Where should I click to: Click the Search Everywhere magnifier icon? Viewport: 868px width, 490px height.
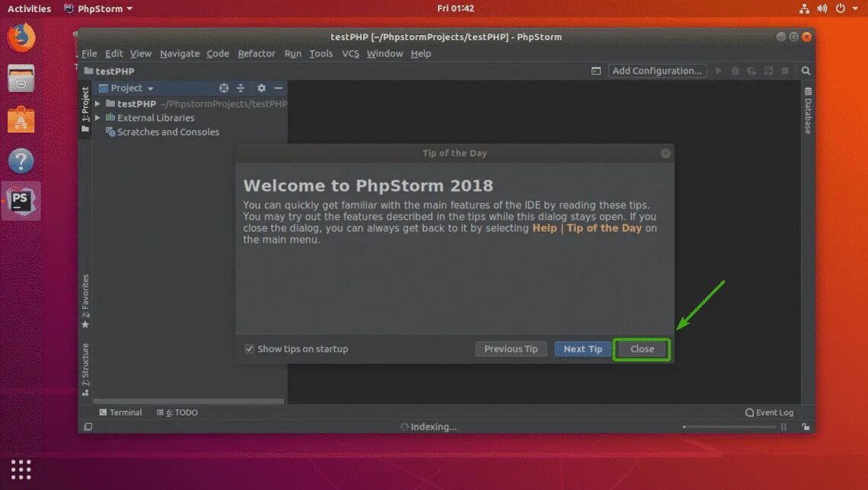pyautogui.click(x=806, y=71)
